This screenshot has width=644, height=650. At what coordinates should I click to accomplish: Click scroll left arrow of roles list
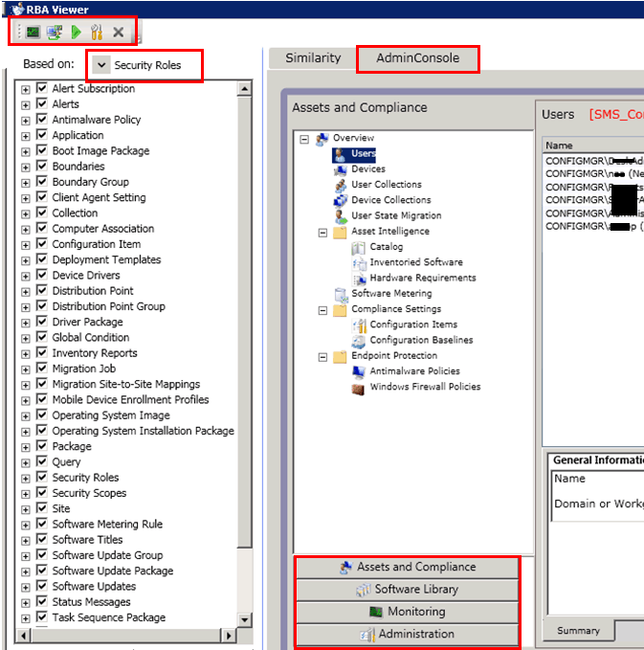pos(24,635)
